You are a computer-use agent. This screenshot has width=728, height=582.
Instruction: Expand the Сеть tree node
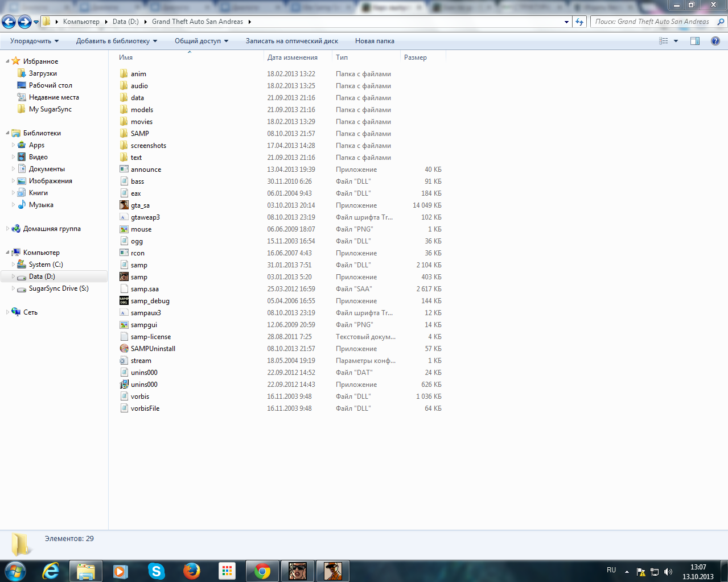[7, 312]
